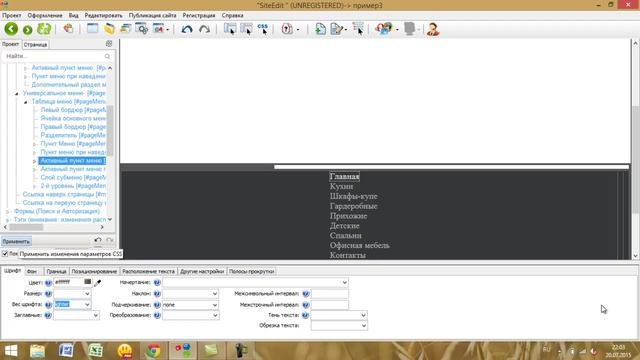
Task: Click the calendar 04 toolbar icon
Action: [x=158, y=29]
